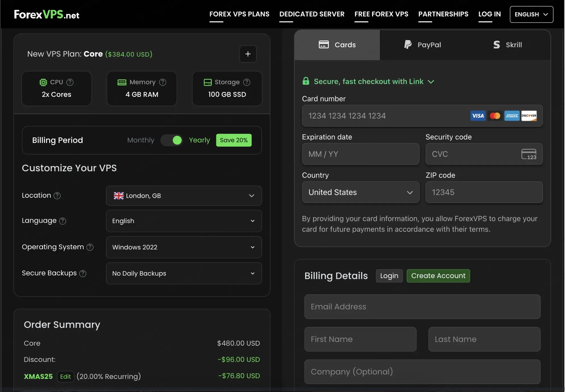This screenshot has width=565, height=392.
Task: Click the CVC card hint icon
Action: coord(529,154)
